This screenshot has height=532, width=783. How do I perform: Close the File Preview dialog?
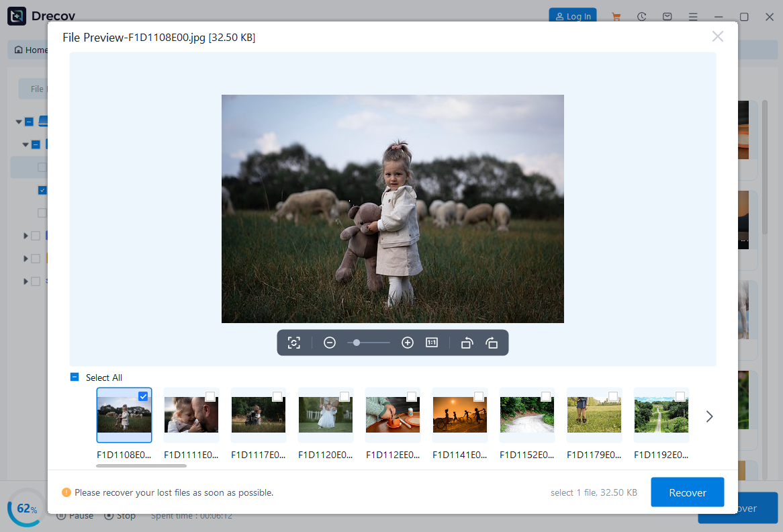[717, 37]
